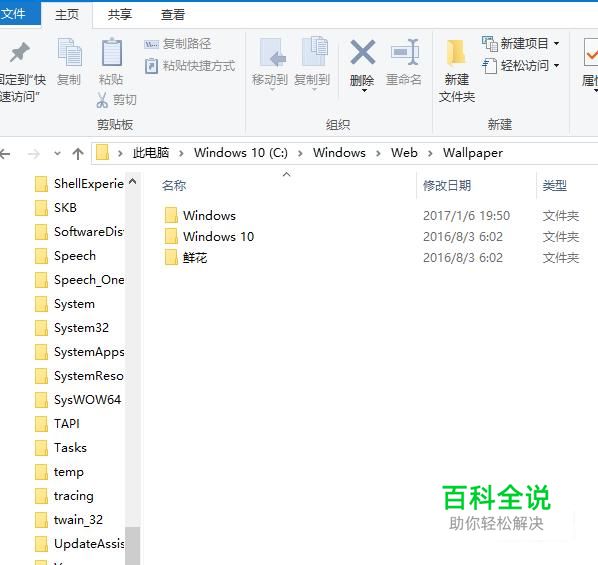The height and width of the screenshot is (565, 598).
Task: Click the System32 folder icon in tree
Action: 41,328
